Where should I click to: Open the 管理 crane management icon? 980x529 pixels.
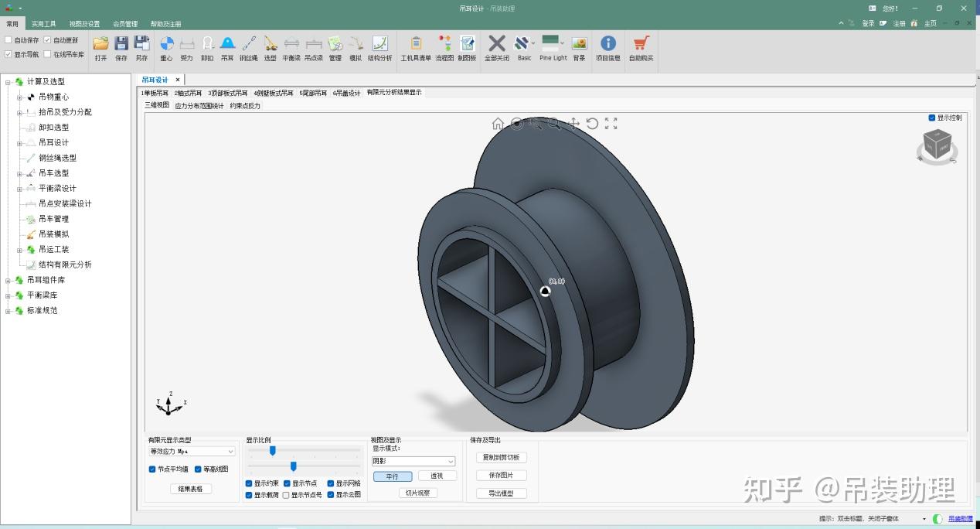[x=335, y=44]
